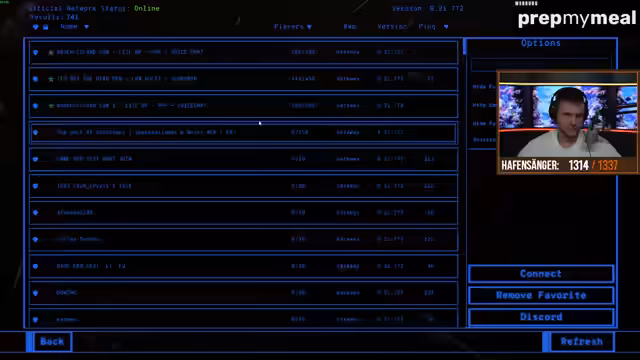Click the green badge icon on the third server row

[51, 106]
